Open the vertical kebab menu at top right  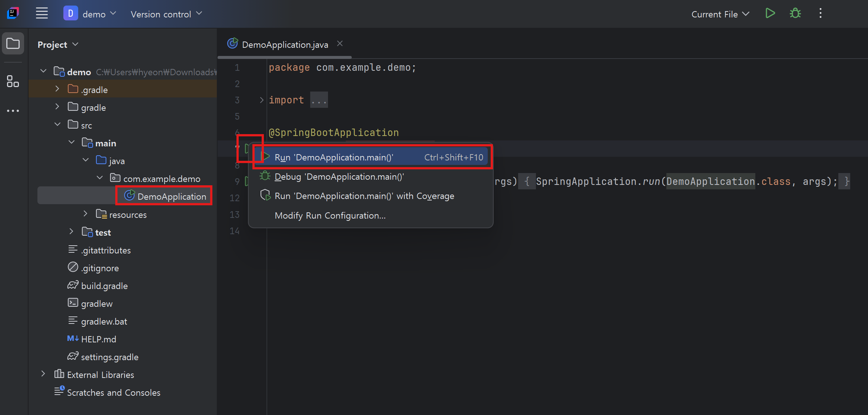(x=820, y=14)
